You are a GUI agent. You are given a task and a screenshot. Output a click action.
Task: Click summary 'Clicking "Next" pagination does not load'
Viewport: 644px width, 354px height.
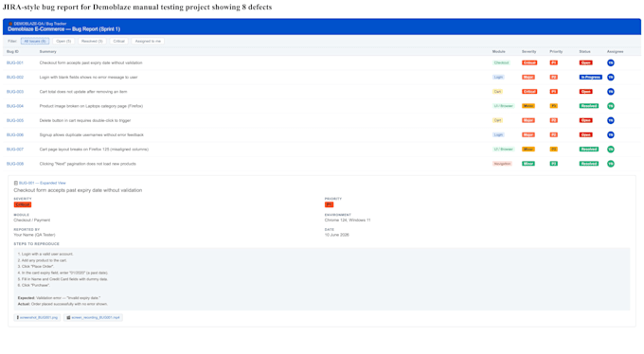coord(87,164)
